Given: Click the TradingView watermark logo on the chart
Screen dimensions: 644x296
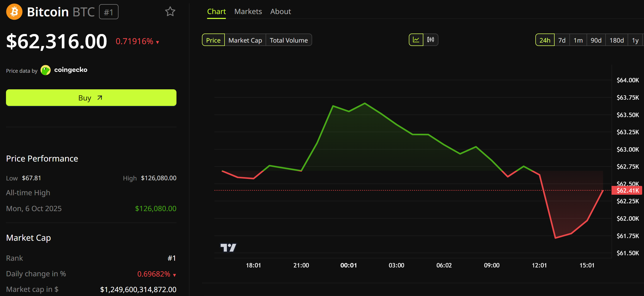Looking at the screenshot, I should tap(228, 247).
